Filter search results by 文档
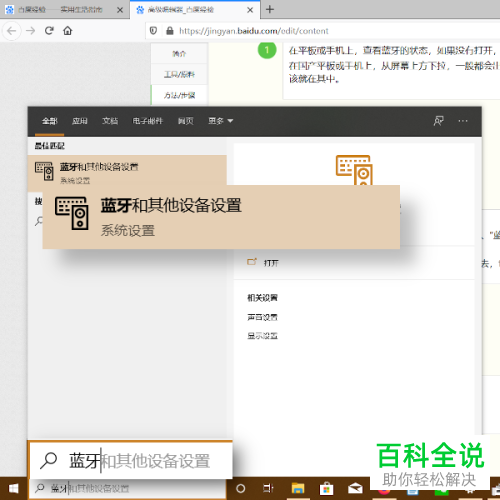 click(x=110, y=121)
